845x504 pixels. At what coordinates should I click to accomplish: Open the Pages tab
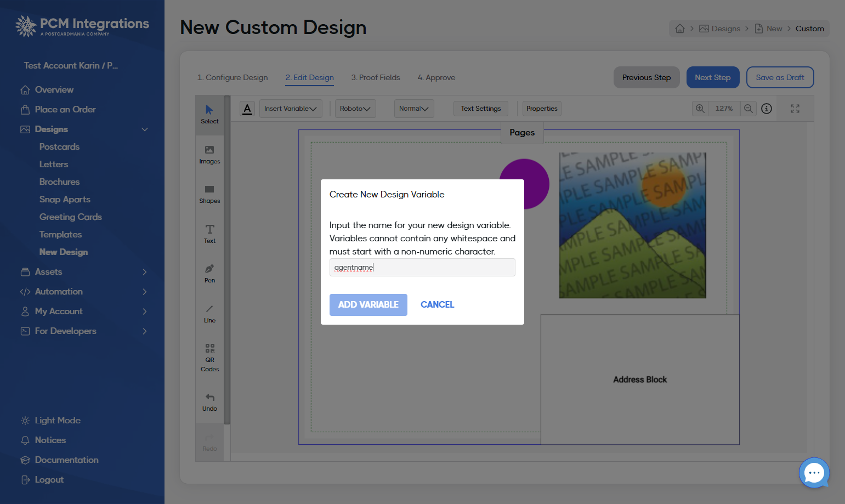[522, 133]
